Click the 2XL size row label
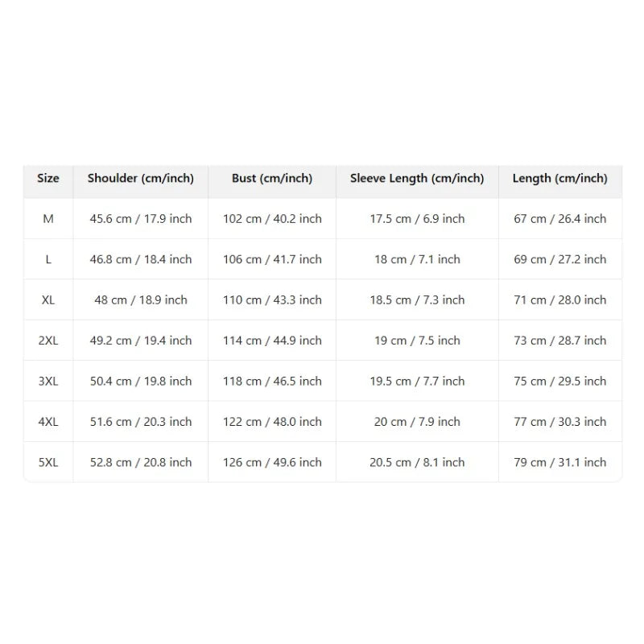 pyautogui.click(x=48, y=341)
